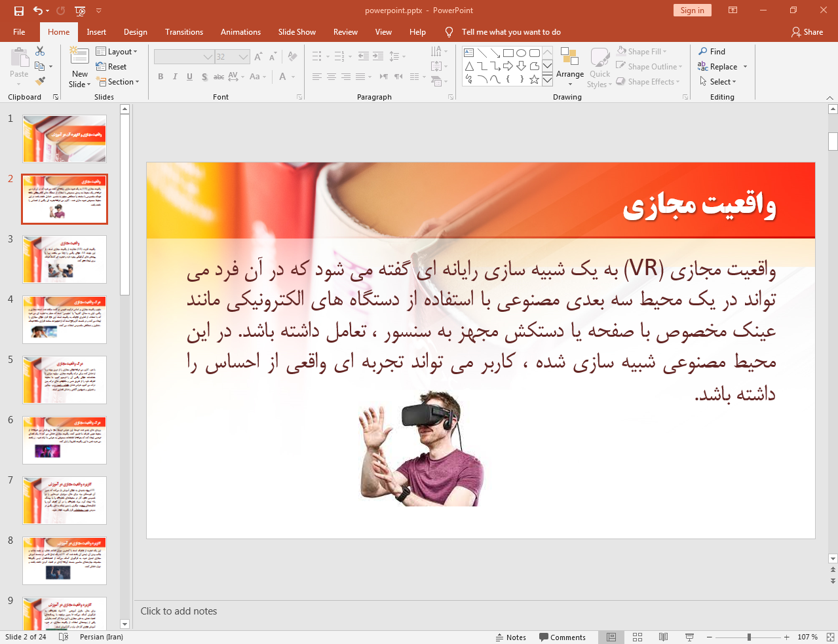This screenshot has height=644, width=838.
Task: Switch to Reading View icon
Action: (x=663, y=637)
